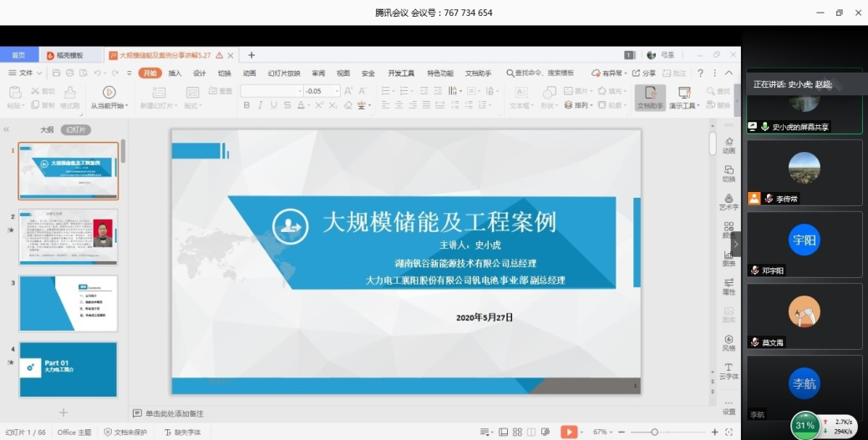Toggle bold formatting
The width and height of the screenshot is (868, 440).
point(246,105)
